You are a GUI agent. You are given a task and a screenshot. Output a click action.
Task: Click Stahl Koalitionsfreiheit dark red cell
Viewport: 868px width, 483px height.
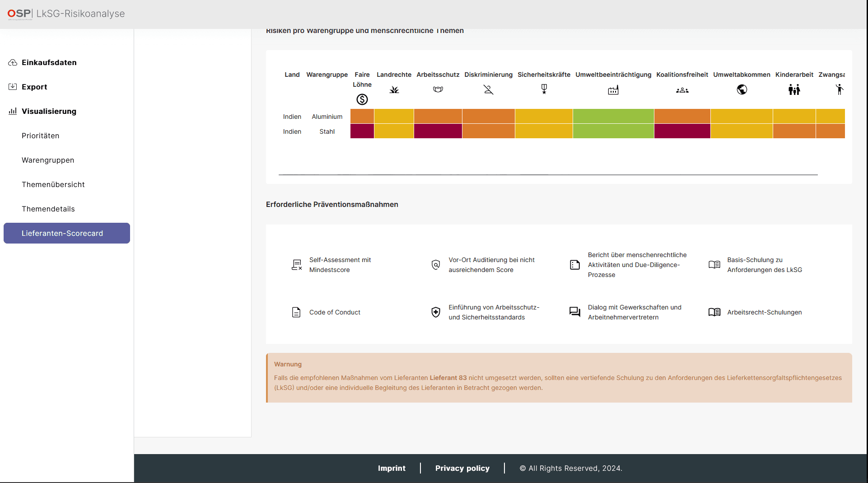(682, 131)
